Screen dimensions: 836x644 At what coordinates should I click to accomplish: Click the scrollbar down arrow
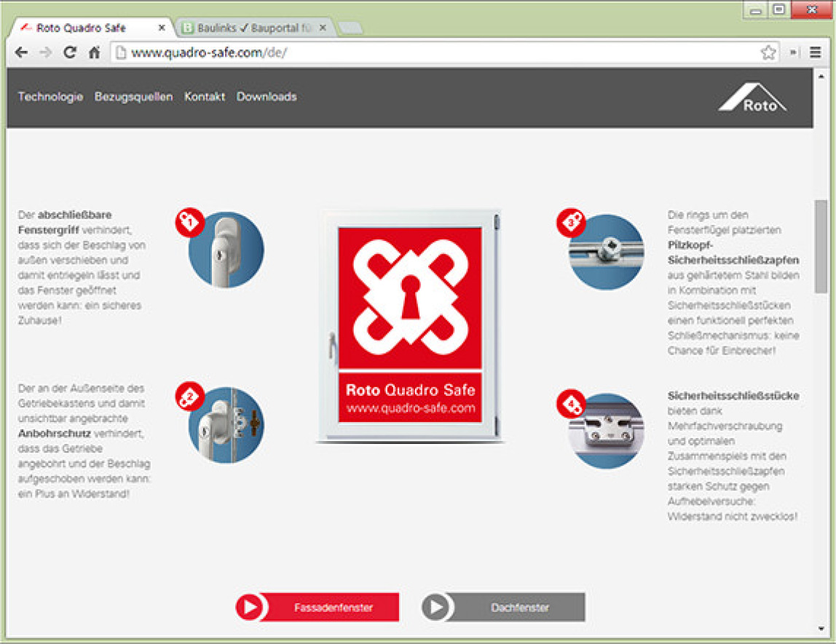pyautogui.click(x=821, y=629)
